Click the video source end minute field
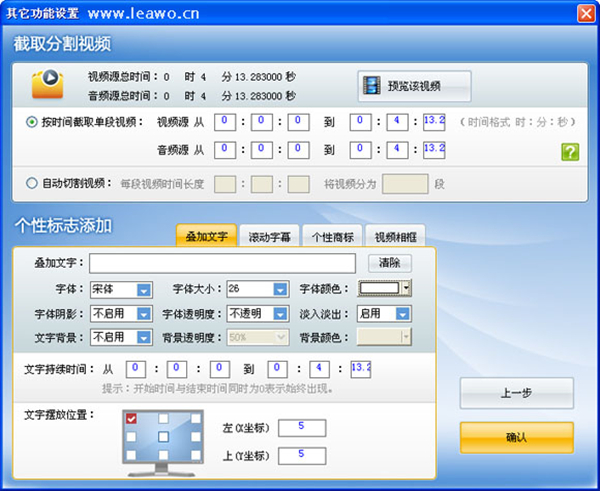 397,122
